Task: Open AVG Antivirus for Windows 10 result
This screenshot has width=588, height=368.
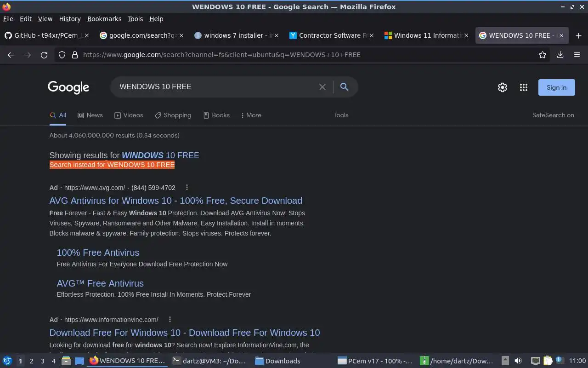Action: [176, 201]
